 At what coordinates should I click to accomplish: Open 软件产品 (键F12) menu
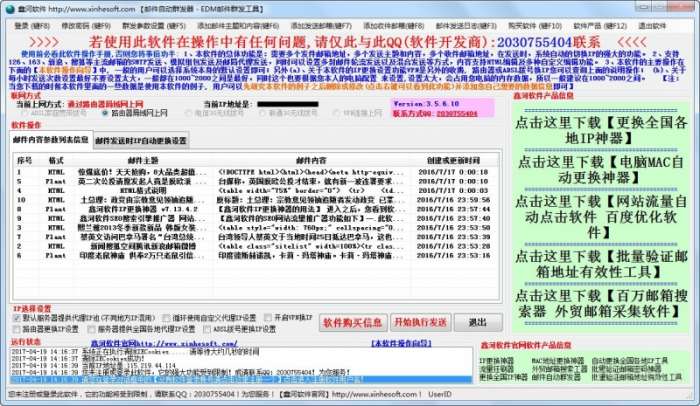600,26
